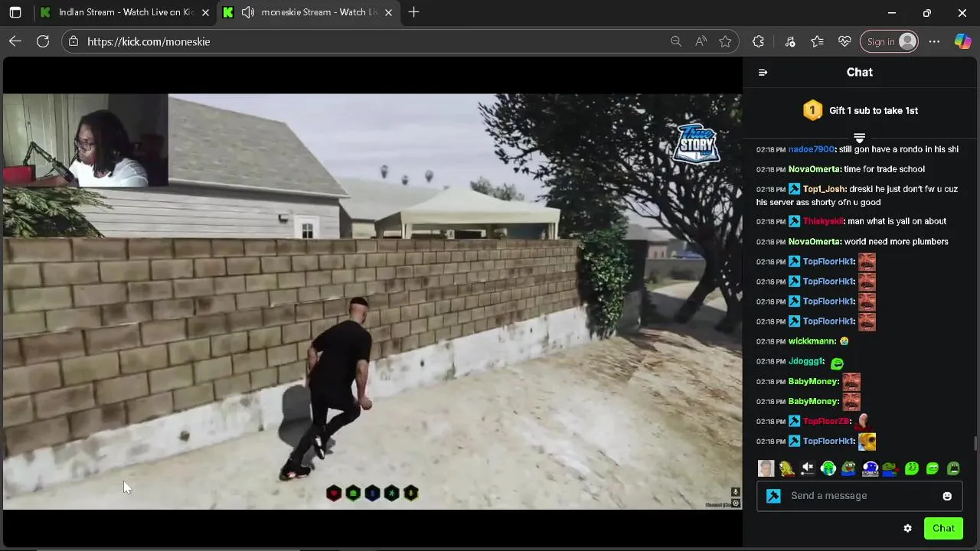Screen dimensions: 980x551
Task: Click the 'time for trade school' message
Action: point(884,169)
